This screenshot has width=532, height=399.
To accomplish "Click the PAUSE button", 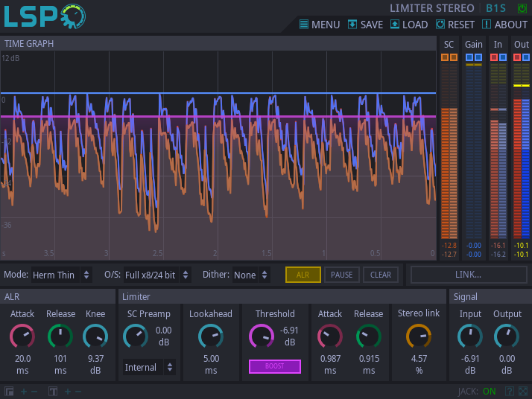I will (x=342, y=275).
